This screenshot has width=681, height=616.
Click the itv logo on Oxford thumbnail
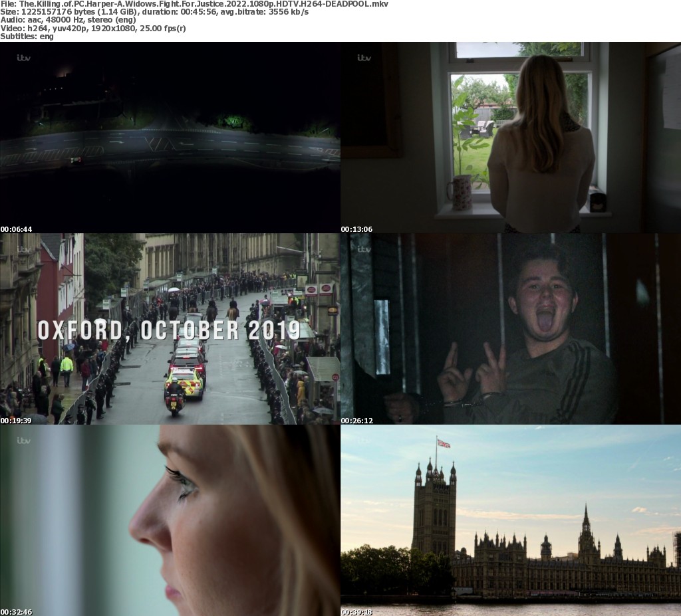(23, 250)
